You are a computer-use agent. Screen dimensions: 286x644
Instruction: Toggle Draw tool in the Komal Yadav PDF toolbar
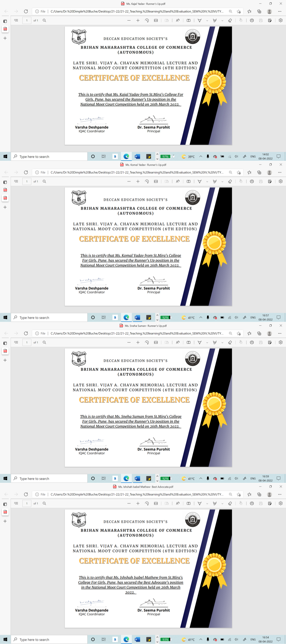click(200, 181)
